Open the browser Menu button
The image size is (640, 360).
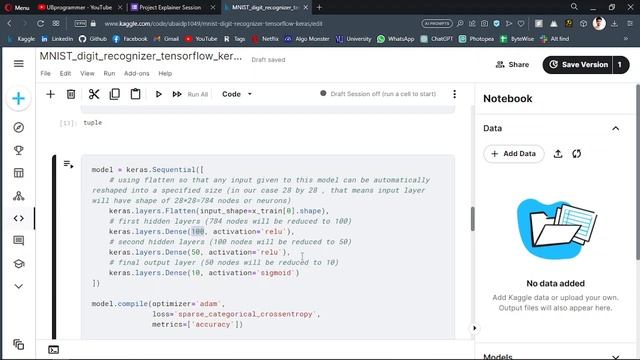pos(17,7)
